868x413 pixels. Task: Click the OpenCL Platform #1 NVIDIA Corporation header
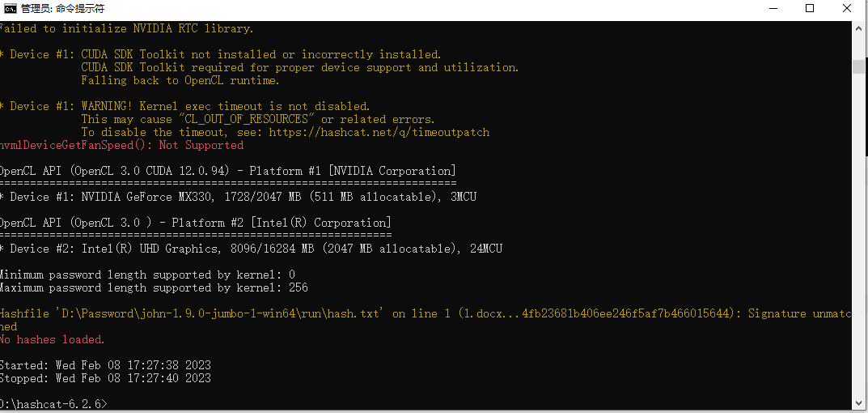[228, 172]
